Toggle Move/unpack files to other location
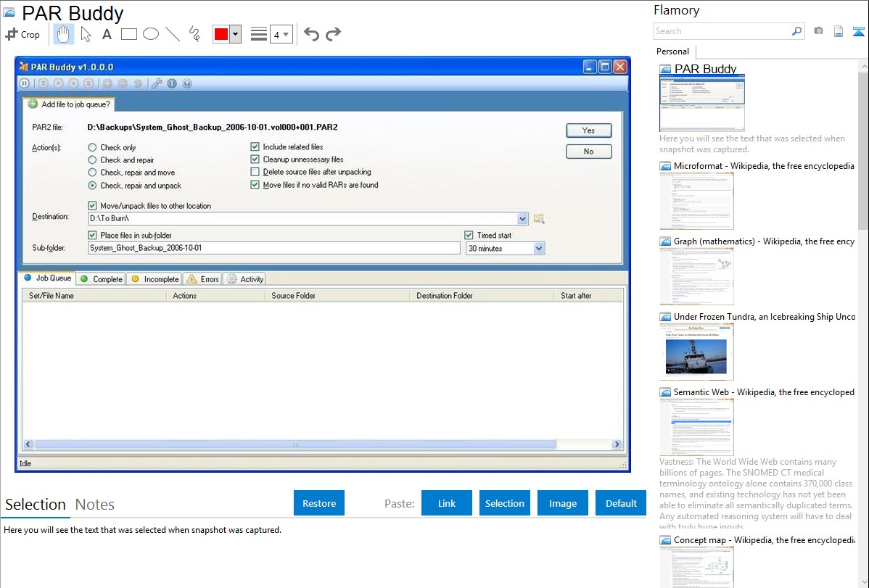 tap(92, 206)
